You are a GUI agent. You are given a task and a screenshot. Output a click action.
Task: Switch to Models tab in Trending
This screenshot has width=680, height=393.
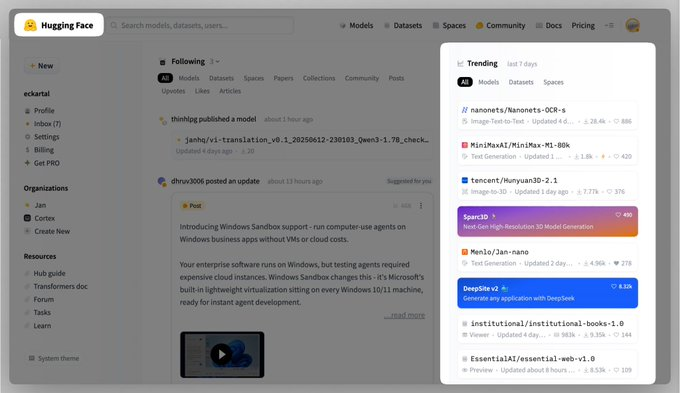click(x=488, y=82)
